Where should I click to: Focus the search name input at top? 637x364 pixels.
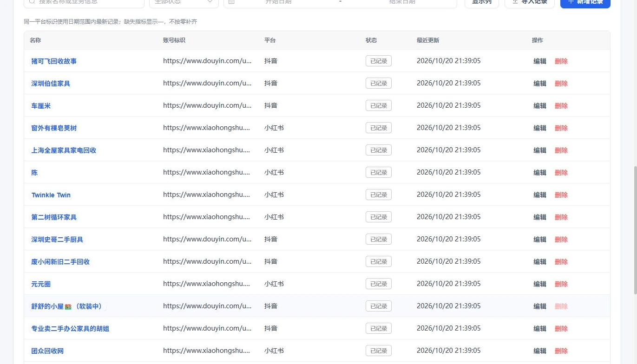[84, 2]
